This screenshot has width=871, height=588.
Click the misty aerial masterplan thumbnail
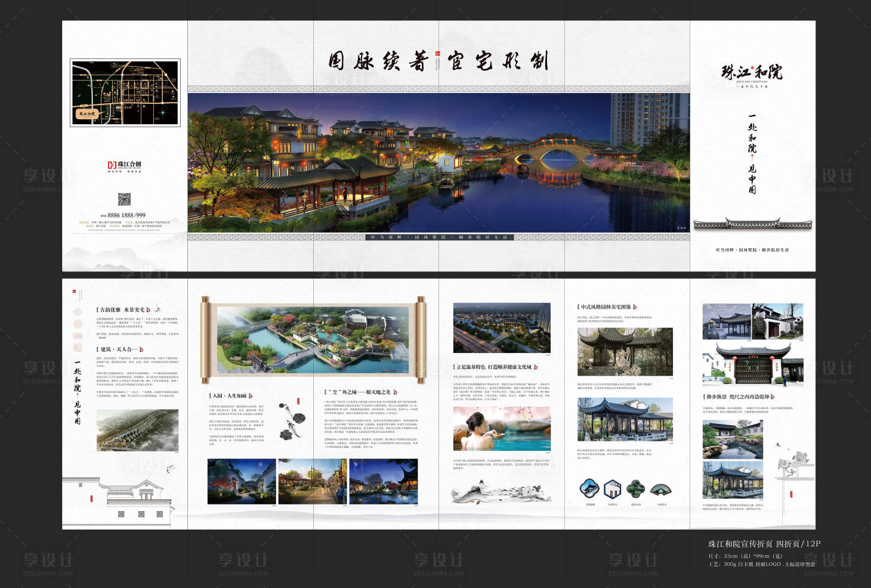pyautogui.click(x=137, y=430)
